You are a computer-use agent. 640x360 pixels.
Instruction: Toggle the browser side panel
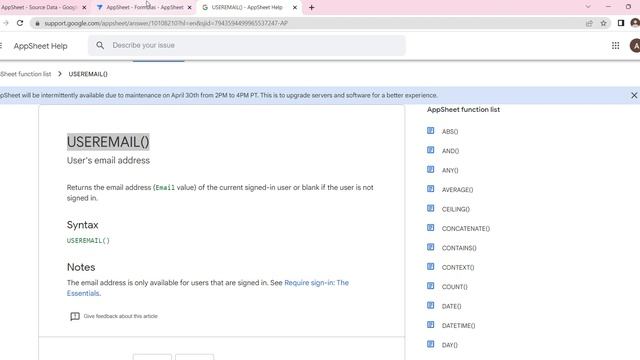tap(621, 23)
